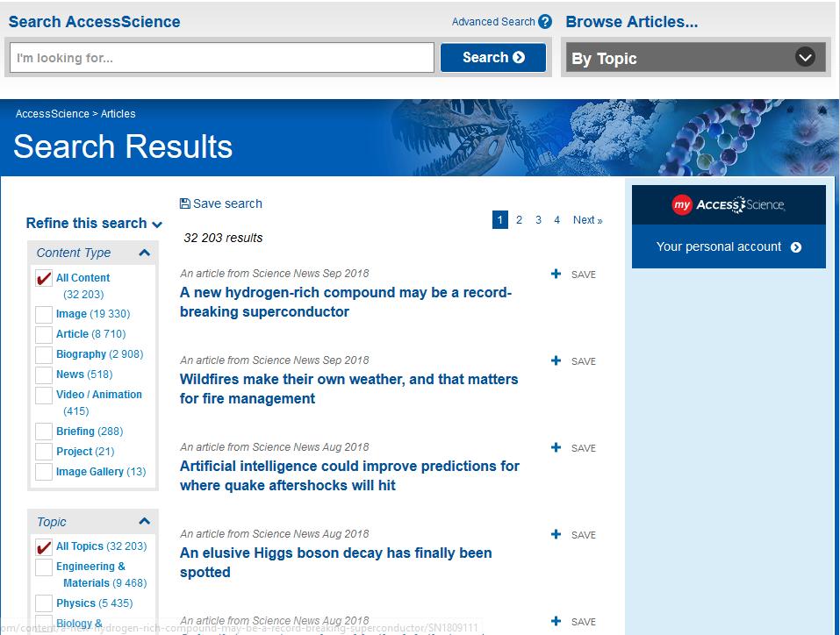
Task: Click the Save search link
Action: click(227, 203)
